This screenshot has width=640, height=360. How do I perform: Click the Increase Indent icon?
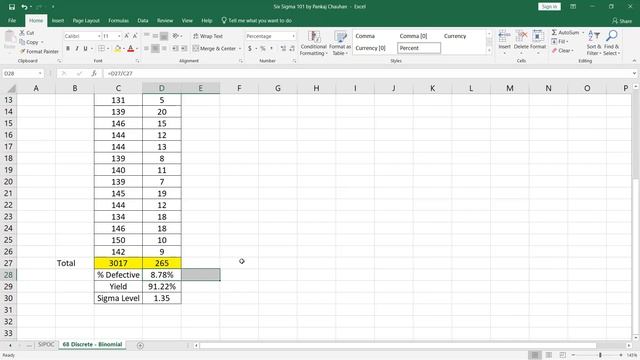click(184, 49)
